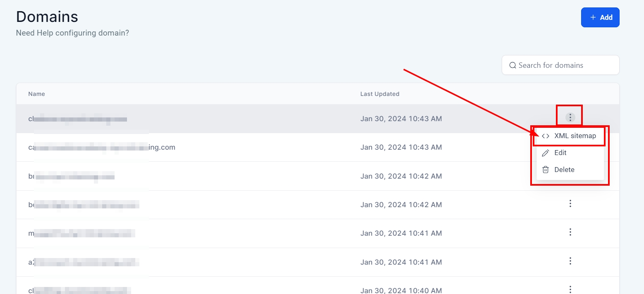
Task: Click the Name column header
Action: [x=36, y=94]
